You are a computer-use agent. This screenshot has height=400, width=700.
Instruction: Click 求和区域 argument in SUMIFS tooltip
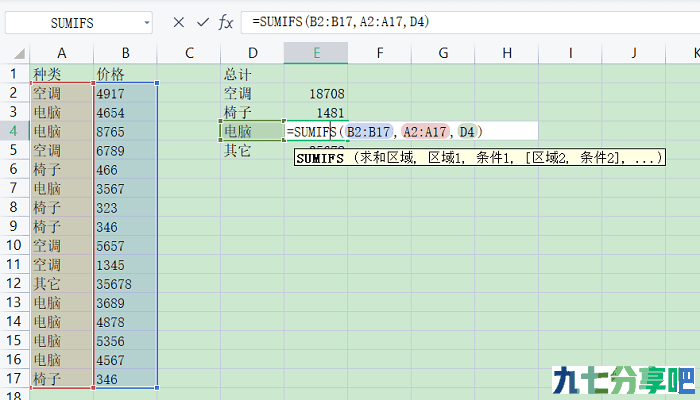pyautogui.click(x=387, y=158)
